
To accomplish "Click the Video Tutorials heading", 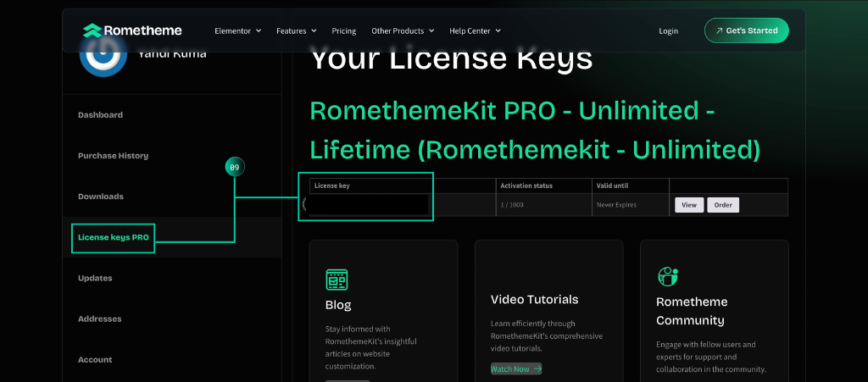I will point(534,300).
